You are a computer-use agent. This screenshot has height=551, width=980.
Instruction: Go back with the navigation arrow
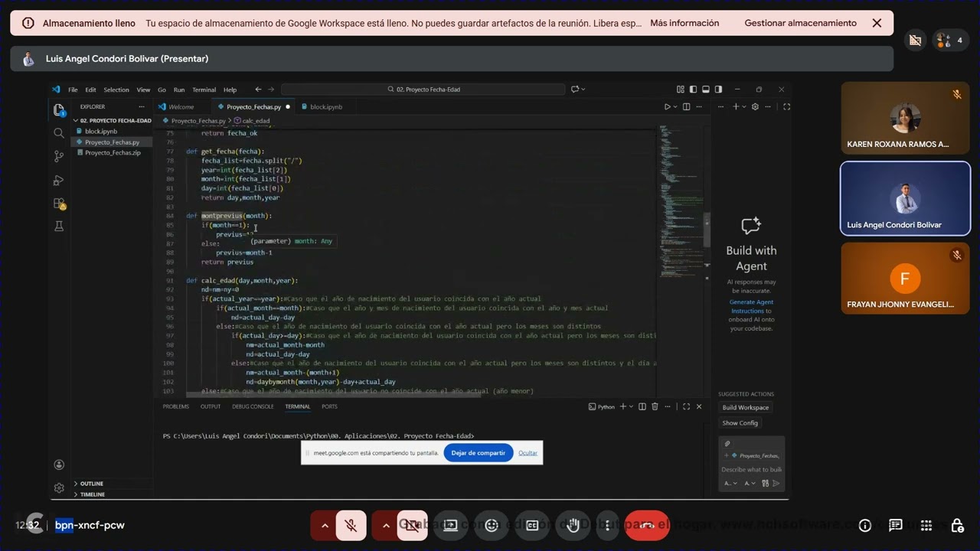tap(258, 90)
